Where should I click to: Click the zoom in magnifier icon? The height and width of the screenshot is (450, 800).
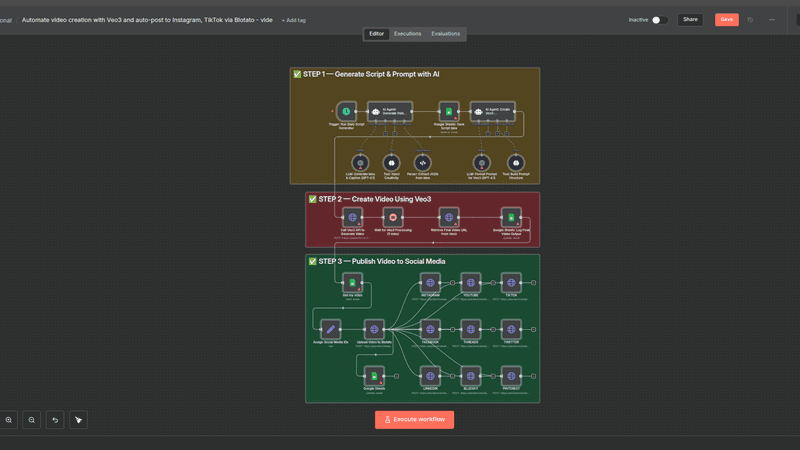click(9, 420)
